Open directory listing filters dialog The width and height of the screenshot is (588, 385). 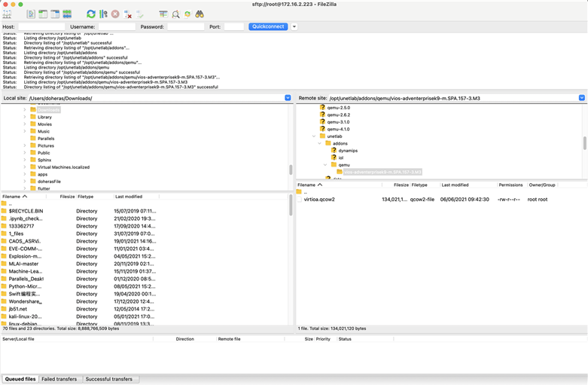[163, 14]
